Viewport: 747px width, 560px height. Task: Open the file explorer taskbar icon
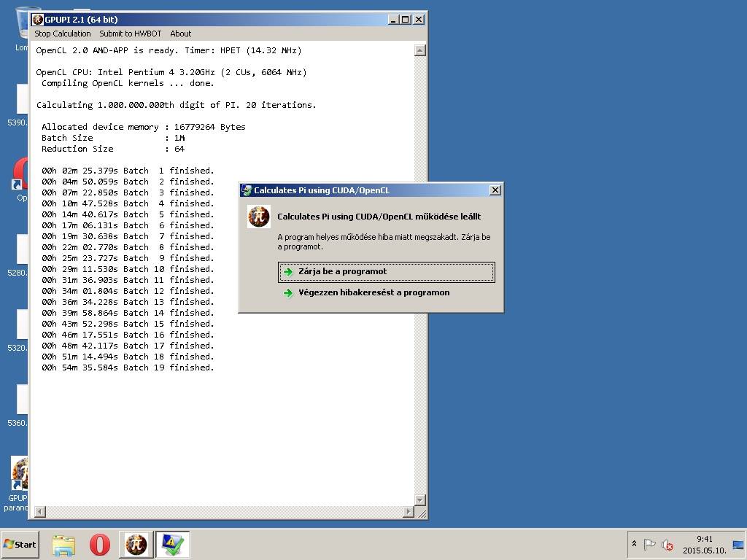(63, 545)
